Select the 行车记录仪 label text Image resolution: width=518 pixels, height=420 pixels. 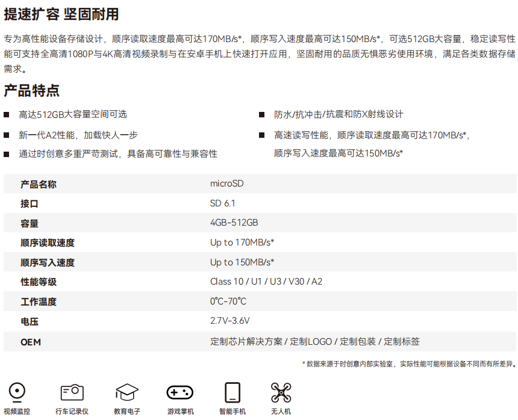[72, 412]
